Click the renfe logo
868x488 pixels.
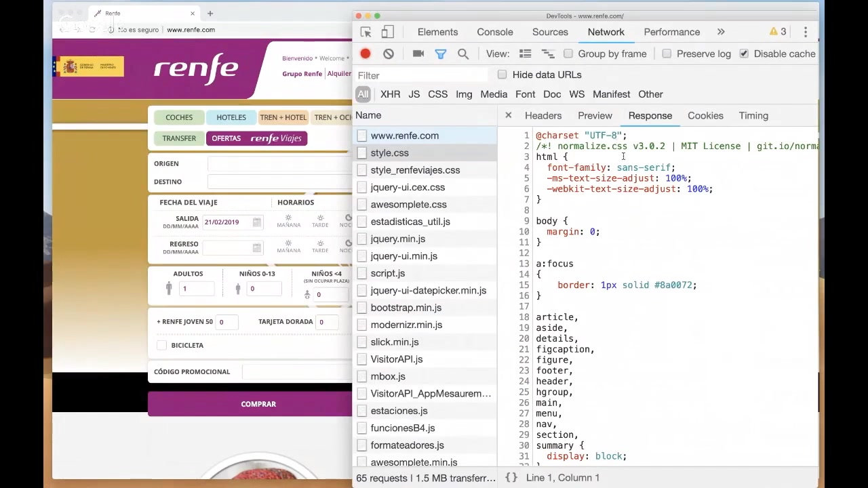[196, 68]
